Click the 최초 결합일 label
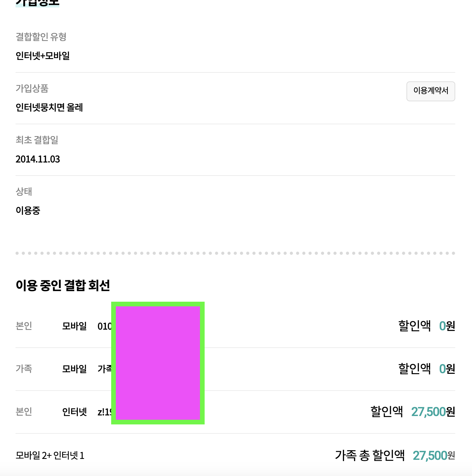The width and height of the screenshot is (472, 476). tap(37, 140)
